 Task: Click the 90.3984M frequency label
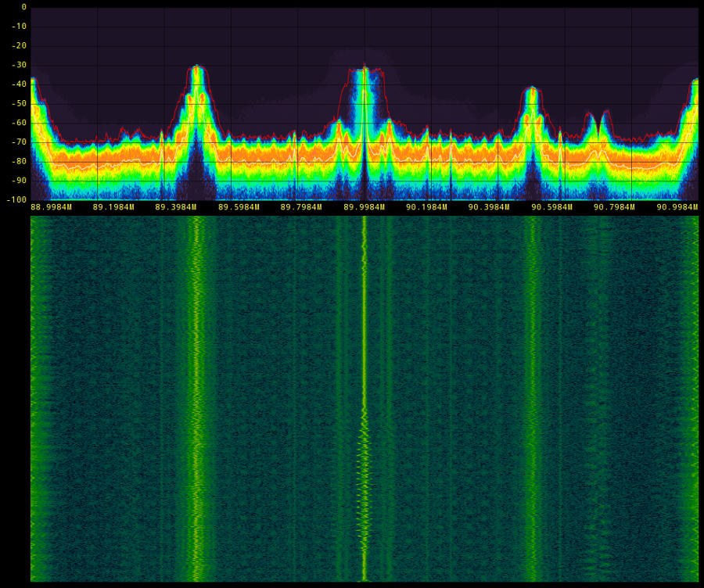coord(489,207)
